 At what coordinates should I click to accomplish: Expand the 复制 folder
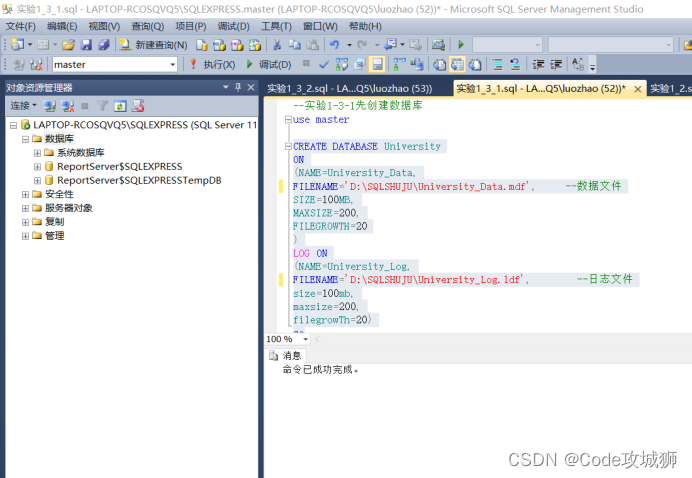pos(26,222)
